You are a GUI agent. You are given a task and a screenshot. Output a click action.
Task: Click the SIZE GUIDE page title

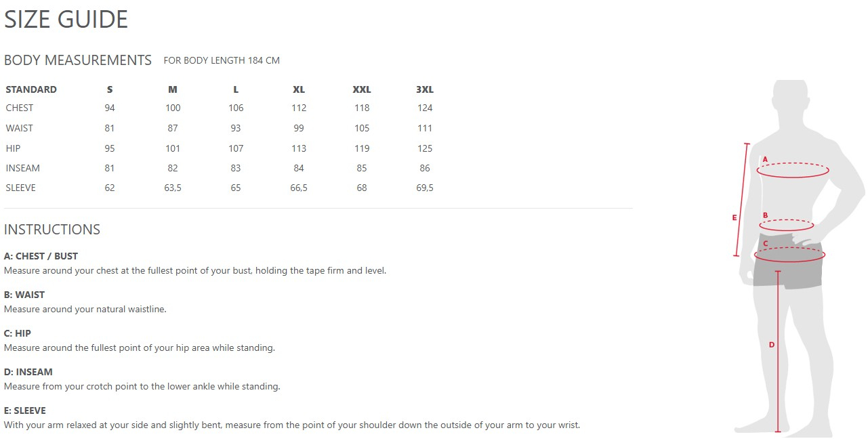66,20
